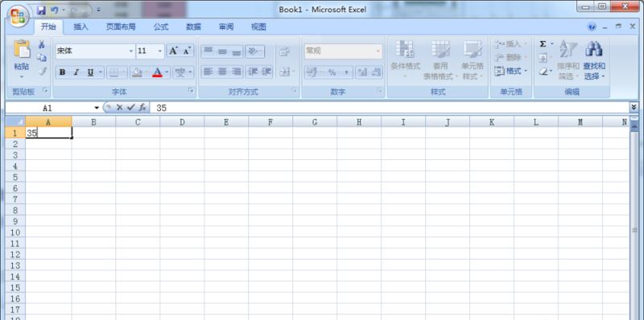
Task: Open the text orientation button
Action: click(x=255, y=51)
